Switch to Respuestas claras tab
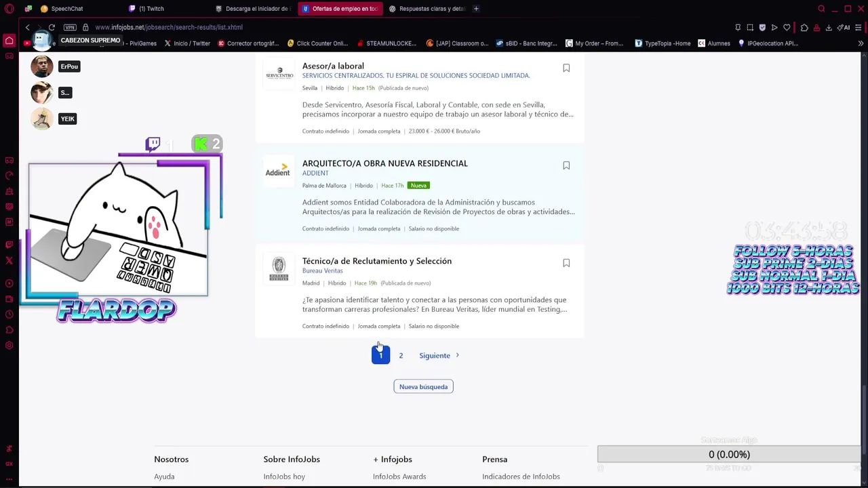 tap(427, 9)
